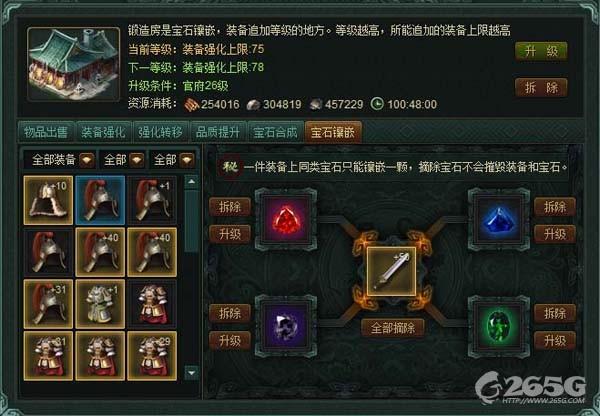Open the middle 全部 dropdown filter

click(122, 160)
